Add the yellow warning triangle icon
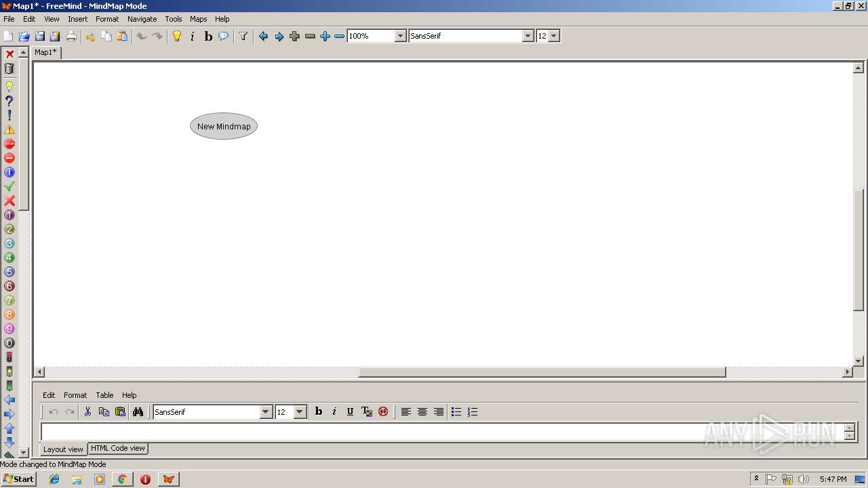 pos(9,129)
